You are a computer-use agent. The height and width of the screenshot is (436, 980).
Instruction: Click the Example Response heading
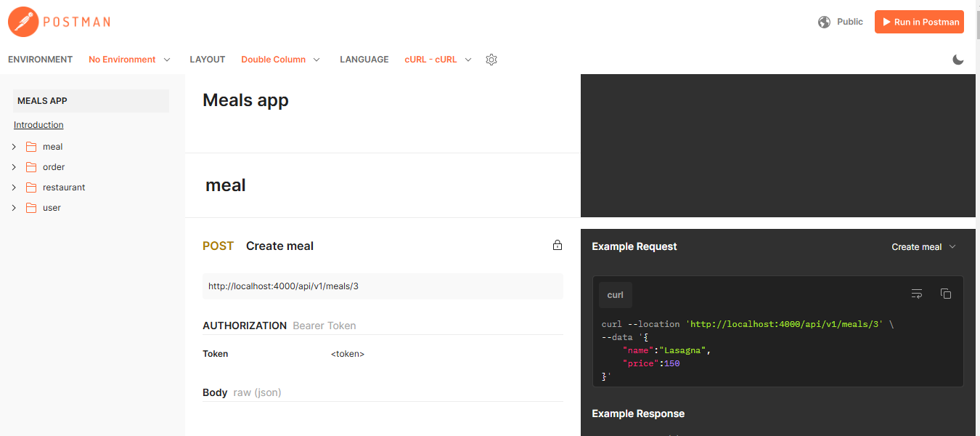[x=638, y=413]
